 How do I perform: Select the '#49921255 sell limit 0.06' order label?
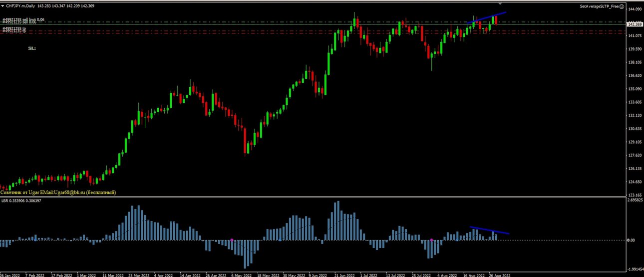[23, 19]
